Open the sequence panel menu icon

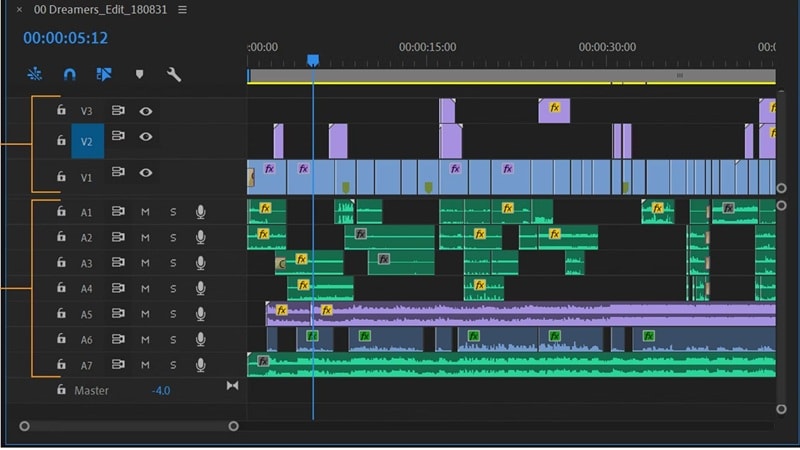click(x=182, y=10)
